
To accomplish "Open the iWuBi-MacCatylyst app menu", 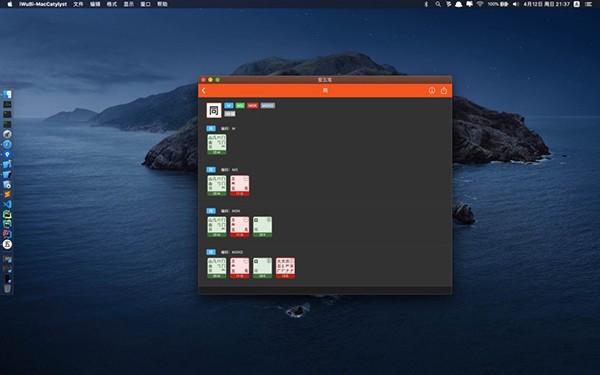I will [x=43, y=4].
